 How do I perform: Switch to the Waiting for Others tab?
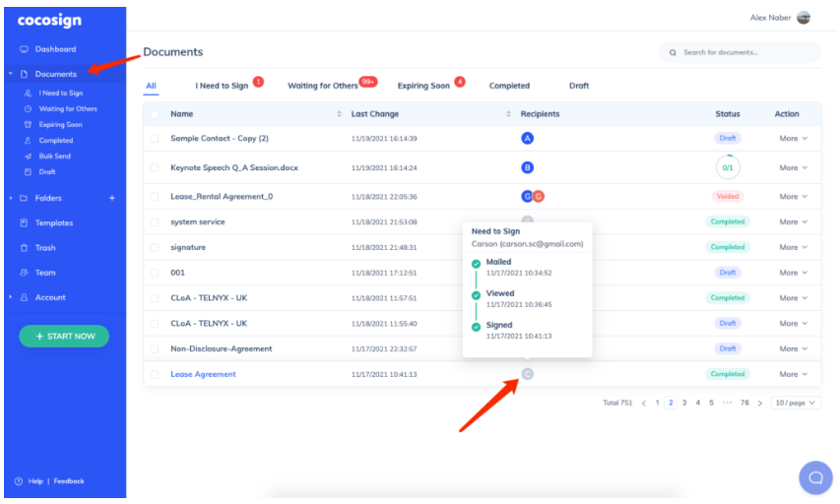click(x=323, y=86)
